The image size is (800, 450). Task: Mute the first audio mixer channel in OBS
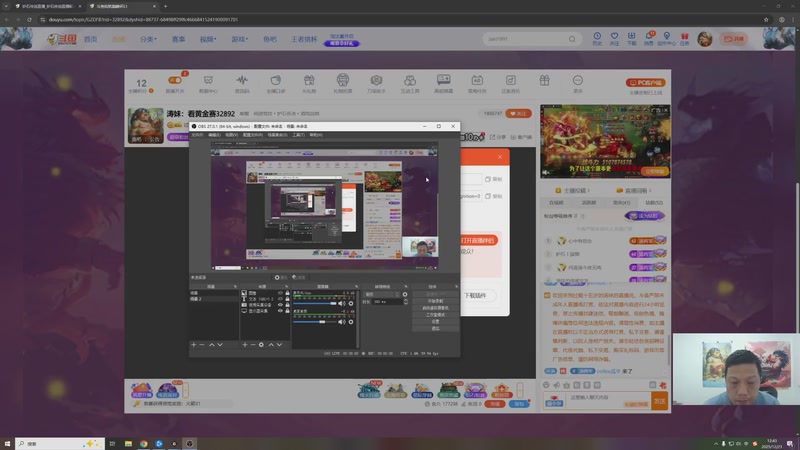pyautogui.click(x=342, y=304)
